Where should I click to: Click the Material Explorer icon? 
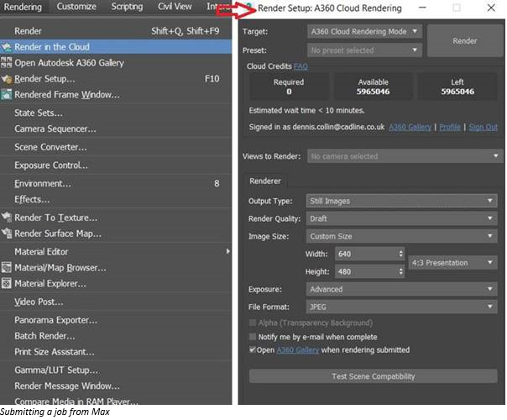pyautogui.click(x=6, y=283)
